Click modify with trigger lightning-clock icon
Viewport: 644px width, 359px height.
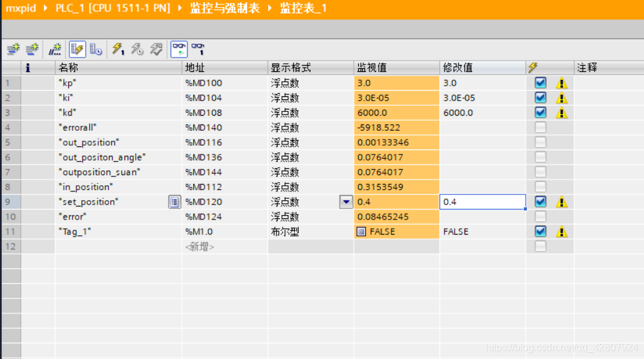[x=137, y=49]
